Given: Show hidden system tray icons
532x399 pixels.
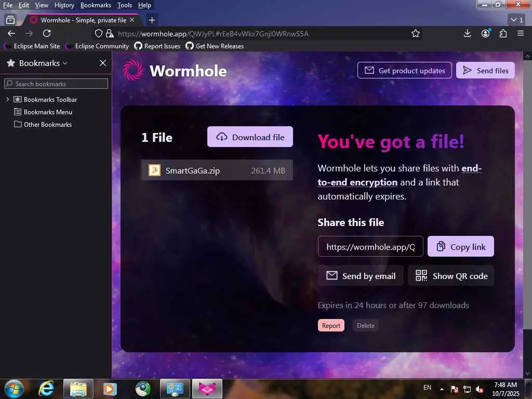Looking at the screenshot, I should (x=442, y=389).
